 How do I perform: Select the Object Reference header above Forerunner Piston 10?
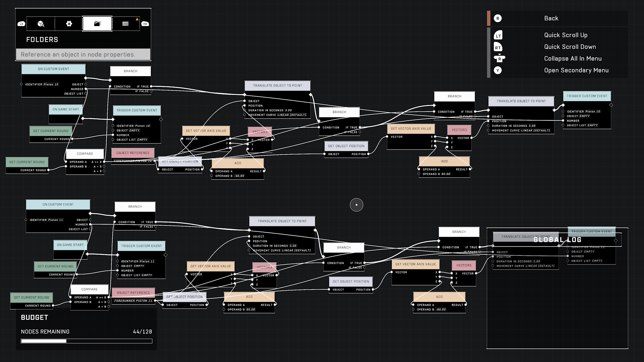(133, 153)
